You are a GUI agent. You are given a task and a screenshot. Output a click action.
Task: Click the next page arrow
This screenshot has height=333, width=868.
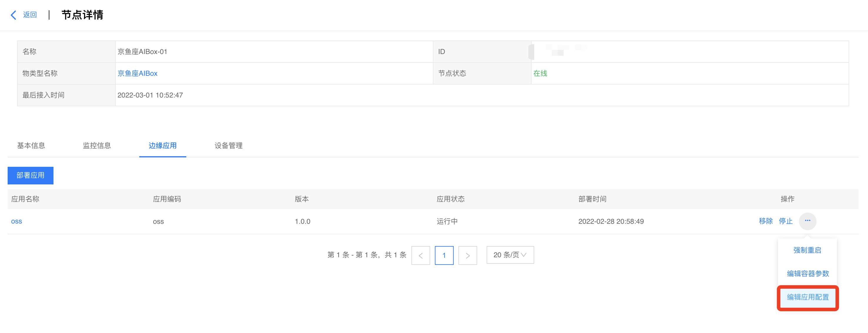468,255
